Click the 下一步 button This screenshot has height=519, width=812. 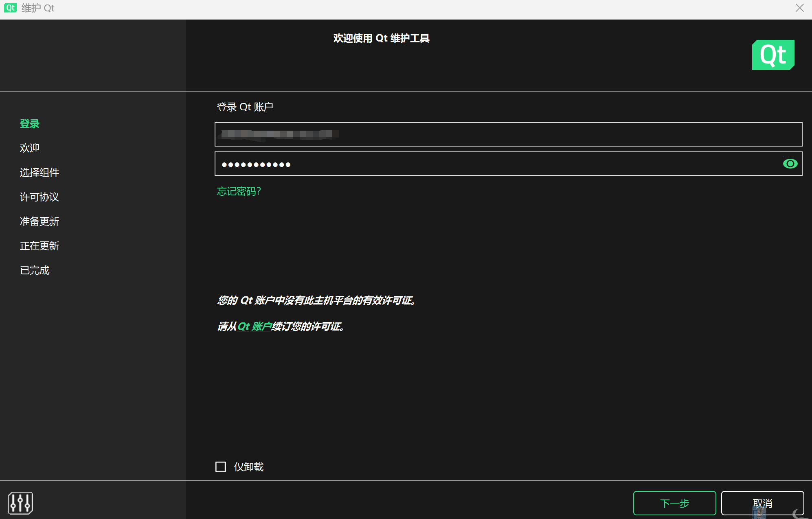point(674,503)
